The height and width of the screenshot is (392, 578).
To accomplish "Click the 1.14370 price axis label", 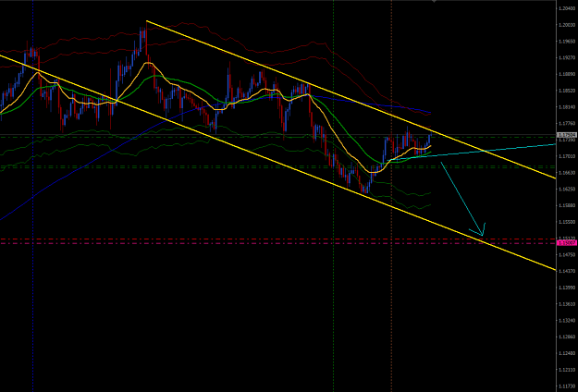I will [567, 271].
